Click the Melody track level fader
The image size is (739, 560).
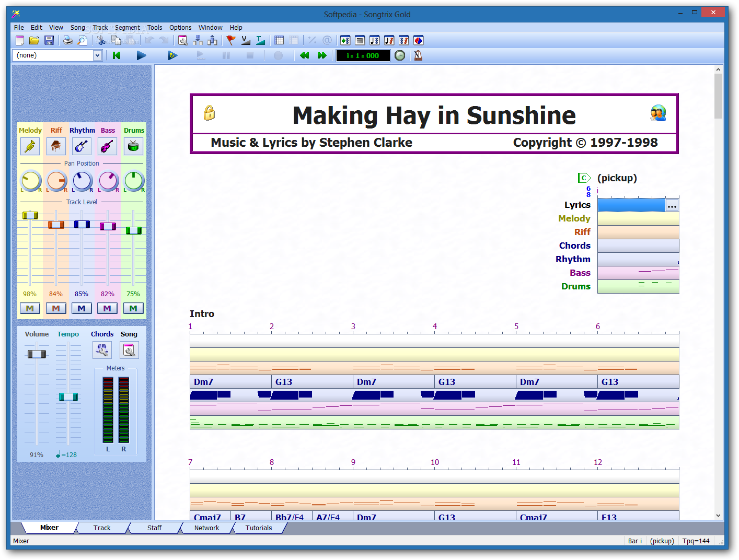tap(30, 215)
